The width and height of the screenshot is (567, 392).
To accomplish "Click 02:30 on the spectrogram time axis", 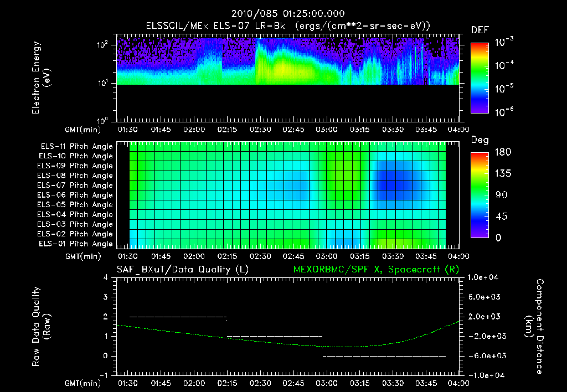I will pos(260,130).
